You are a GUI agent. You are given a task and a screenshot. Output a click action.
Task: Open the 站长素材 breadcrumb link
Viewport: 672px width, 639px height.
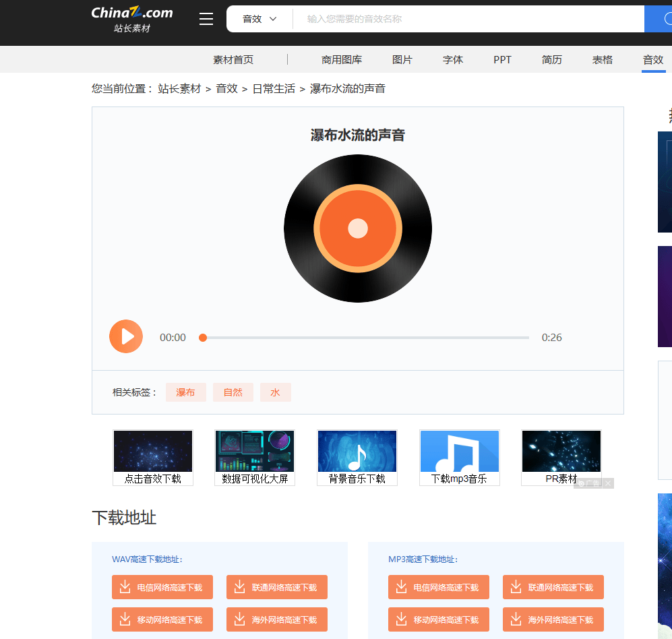click(179, 88)
